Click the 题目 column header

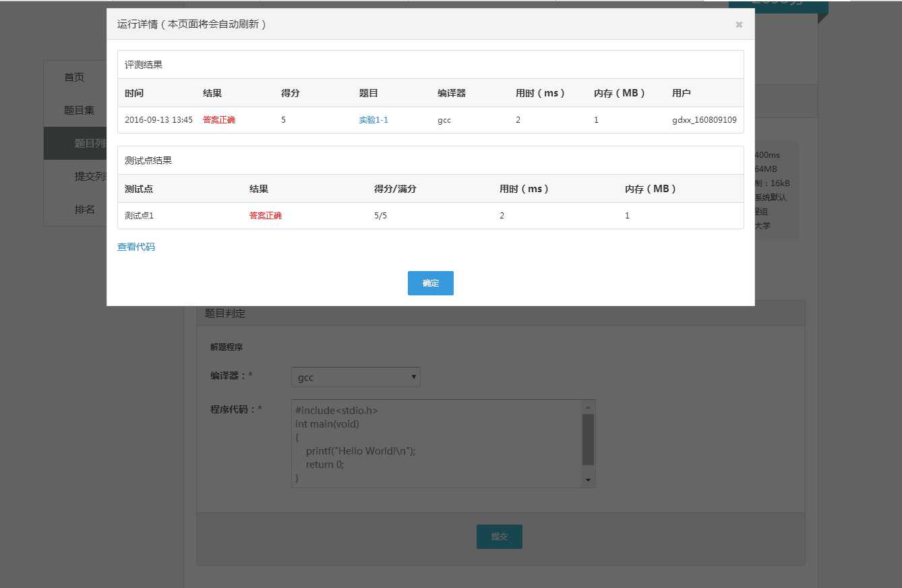pos(369,93)
